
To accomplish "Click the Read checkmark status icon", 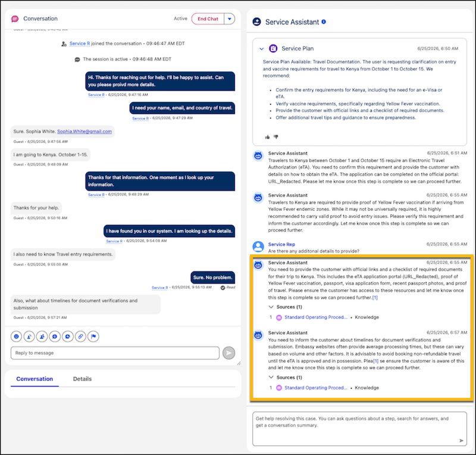I will 223,288.
